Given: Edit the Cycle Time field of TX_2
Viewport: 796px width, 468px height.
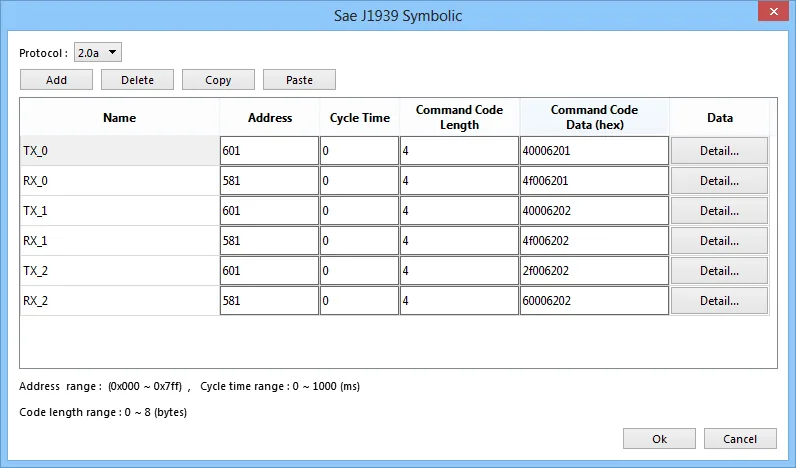Looking at the screenshot, I should point(359,271).
